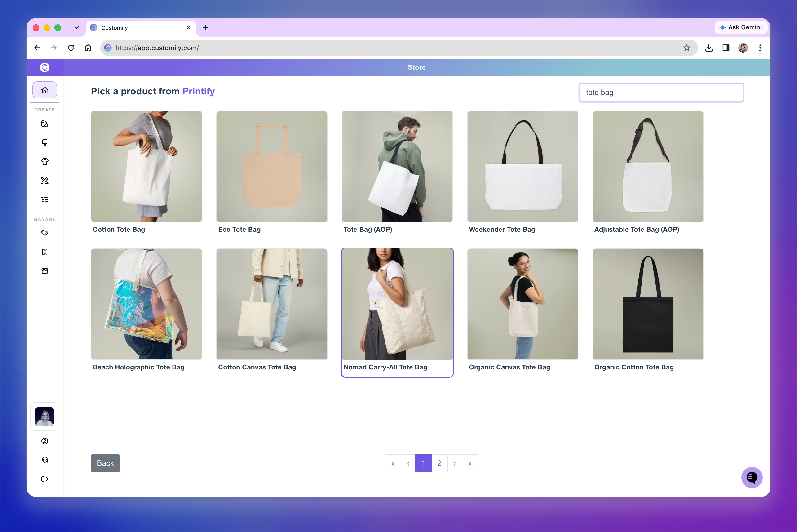Image resolution: width=797 pixels, height=532 pixels.
Task: Select the Cotton Tote Bag product
Action: [x=146, y=173]
